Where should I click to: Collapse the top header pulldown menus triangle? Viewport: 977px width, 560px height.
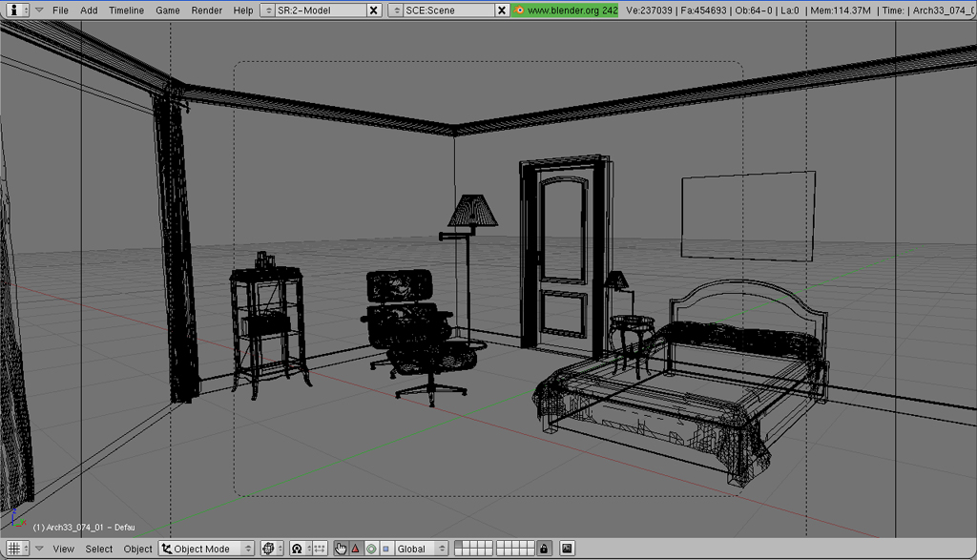tap(39, 10)
